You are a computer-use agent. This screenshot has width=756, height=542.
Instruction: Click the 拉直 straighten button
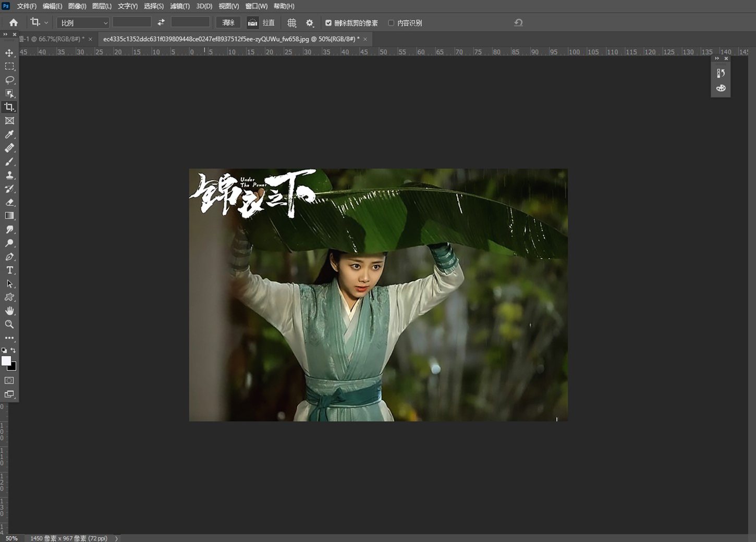tap(264, 22)
